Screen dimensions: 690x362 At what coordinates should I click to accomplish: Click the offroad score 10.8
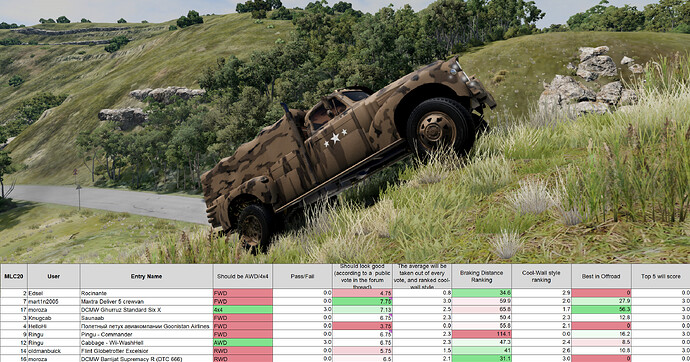pyautogui.click(x=601, y=351)
